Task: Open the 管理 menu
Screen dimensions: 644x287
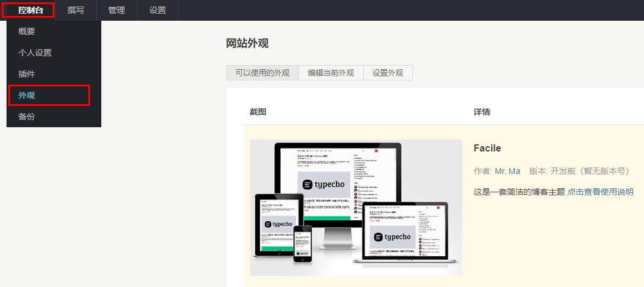Action: coord(117,10)
